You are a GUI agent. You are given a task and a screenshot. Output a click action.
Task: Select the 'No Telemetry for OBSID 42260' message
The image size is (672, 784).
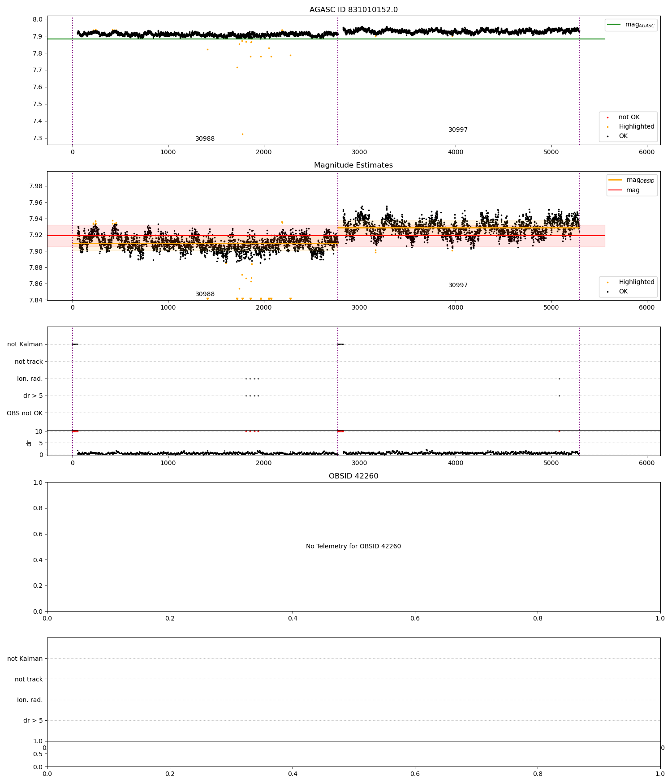353,547
